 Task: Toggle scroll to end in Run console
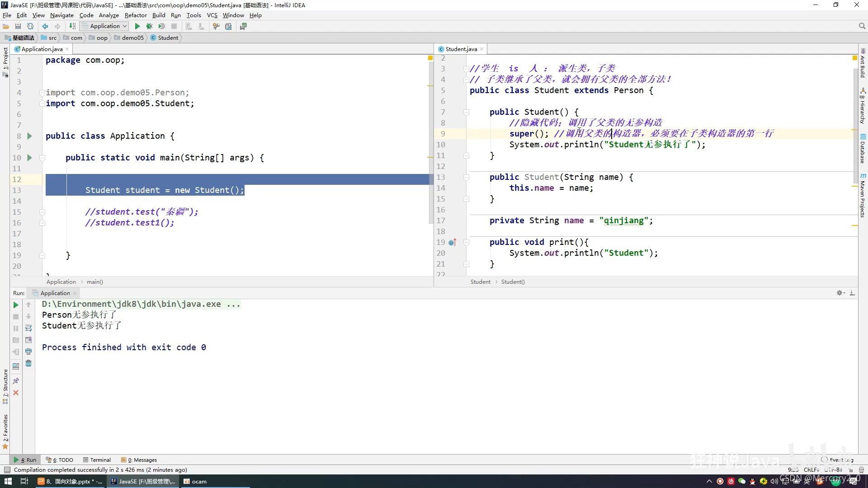click(28, 340)
